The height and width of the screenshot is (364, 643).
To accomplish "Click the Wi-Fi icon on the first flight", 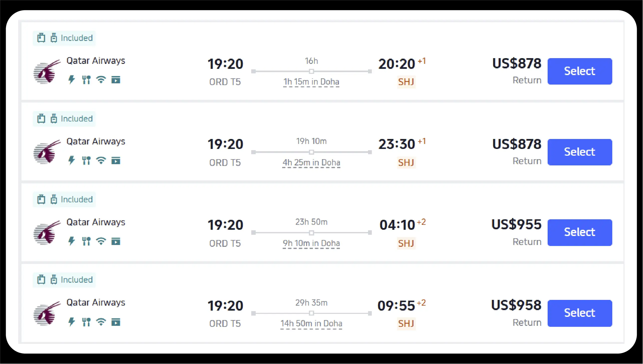I will pyautogui.click(x=101, y=80).
